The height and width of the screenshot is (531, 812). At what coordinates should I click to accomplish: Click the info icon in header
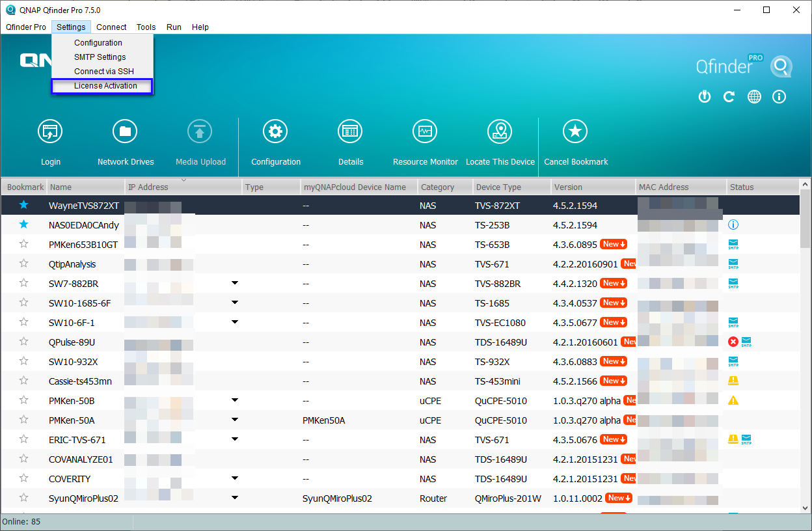pos(779,97)
